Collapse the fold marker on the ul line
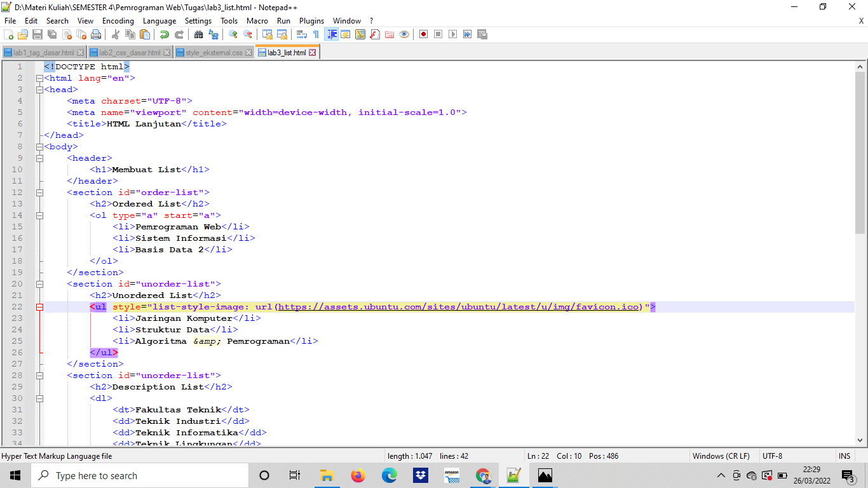Image resolution: width=868 pixels, height=488 pixels. pos(40,306)
